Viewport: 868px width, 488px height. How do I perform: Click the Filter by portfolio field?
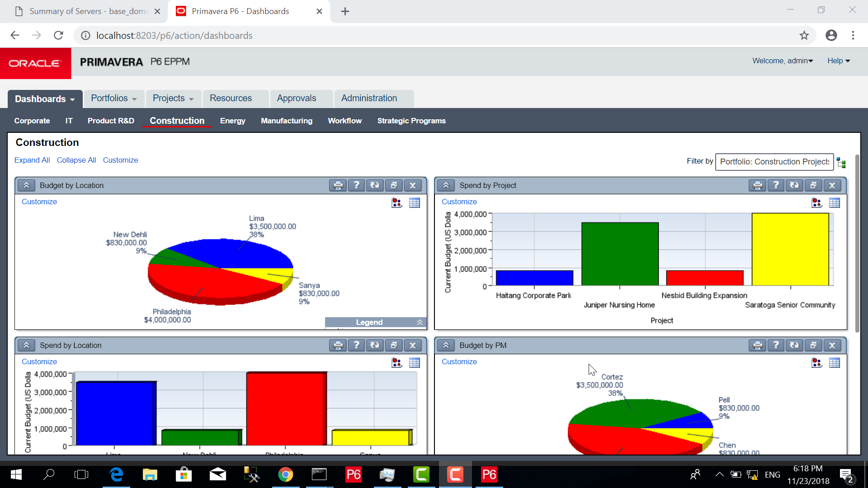coord(774,162)
